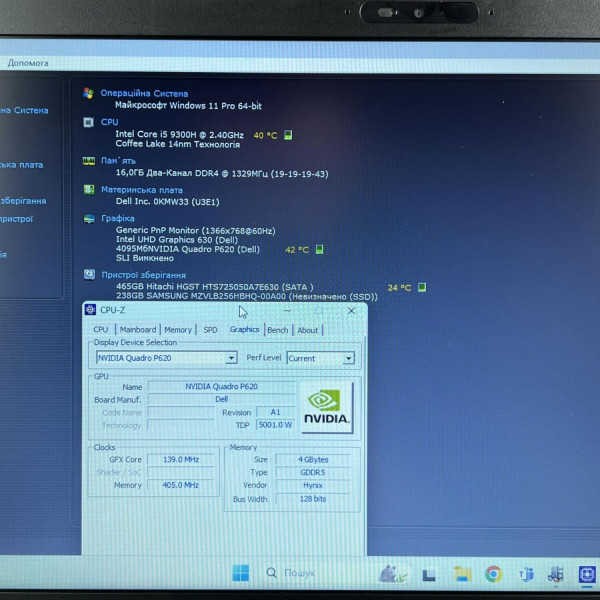Image resolution: width=600 pixels, height=600 pixels.
Task: Open Microsoft Teams from the taskbar
Action: click(526, 574)
